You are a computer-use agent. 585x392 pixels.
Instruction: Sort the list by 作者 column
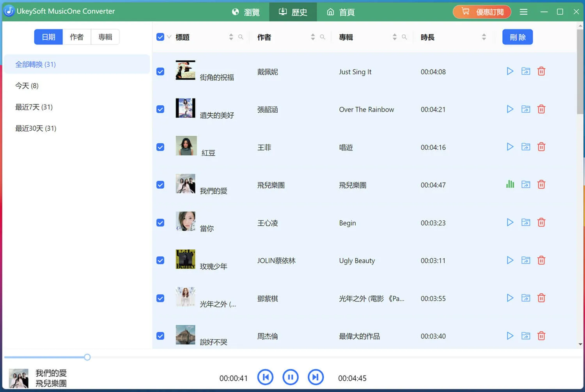313,37
